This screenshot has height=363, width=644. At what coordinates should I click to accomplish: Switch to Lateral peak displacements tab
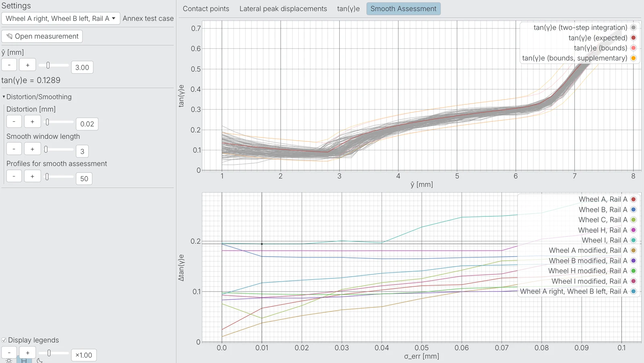point(283,9)
